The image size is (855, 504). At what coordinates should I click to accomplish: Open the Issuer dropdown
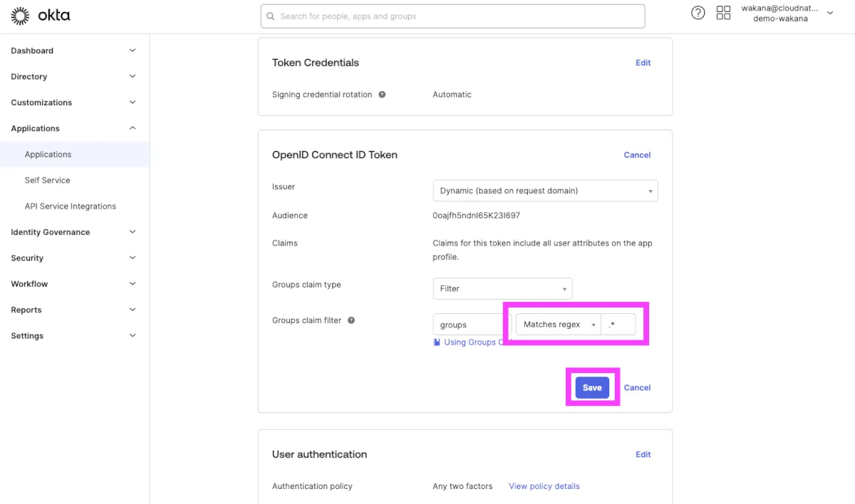[x=545, y=191]
